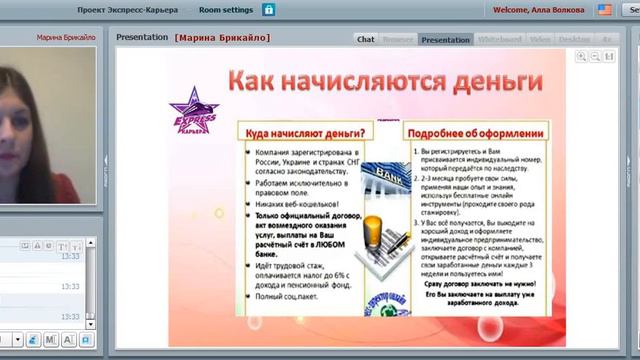Image resolution: width=640 pixels, height=360 pixels.
Task: Click the bullet Никаких веб-кошельков!
Action: click(297, 204)
